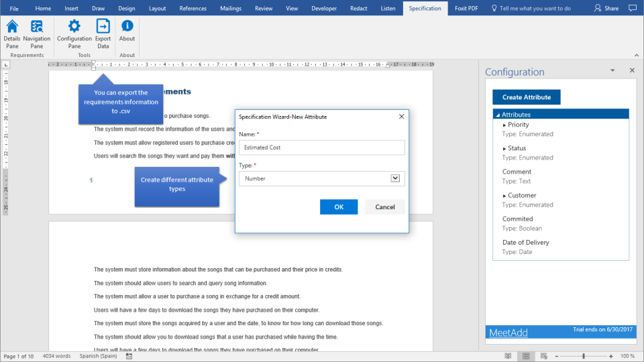Image resolution: width=644 pixels, height=362 pixels.
Task: Switch to the Layout tab
Action: (157, 8)
